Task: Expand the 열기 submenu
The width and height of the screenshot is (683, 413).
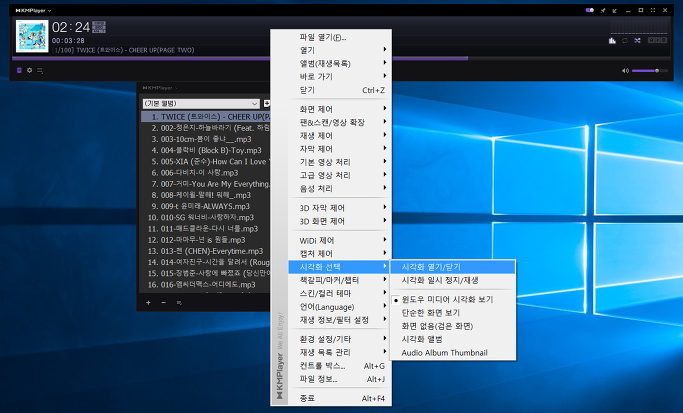Action: 340,51
